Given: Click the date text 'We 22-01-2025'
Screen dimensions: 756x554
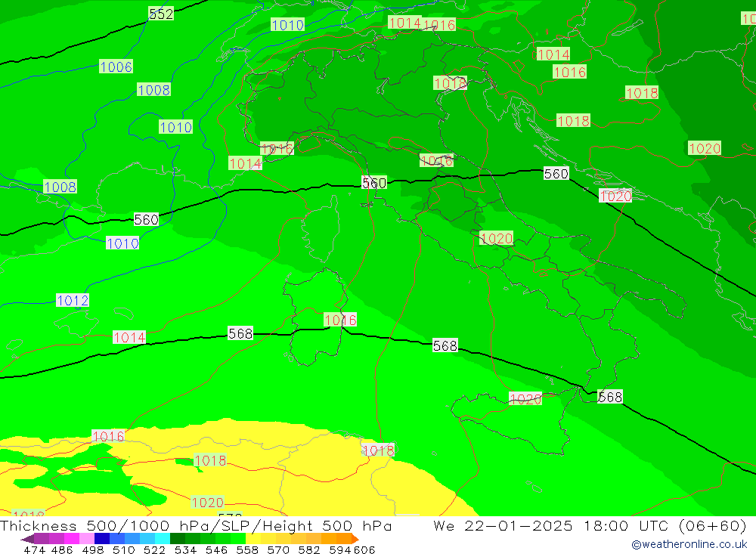Looking at the screenshot, I should [x=503, y=525].
